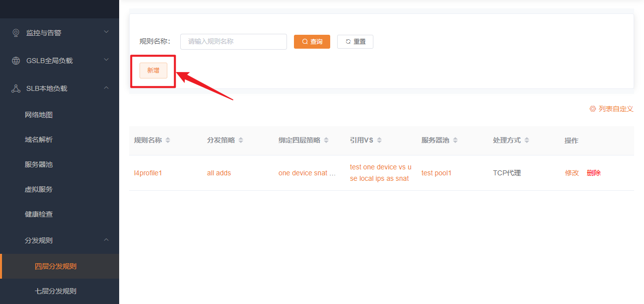
Task: Sort by 服务器池 column sort icon
Action: click(455, 141)
